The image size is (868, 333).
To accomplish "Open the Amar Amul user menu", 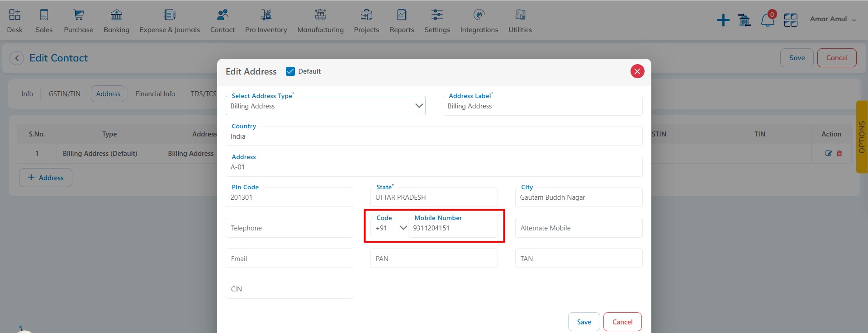I will point(833,19).
